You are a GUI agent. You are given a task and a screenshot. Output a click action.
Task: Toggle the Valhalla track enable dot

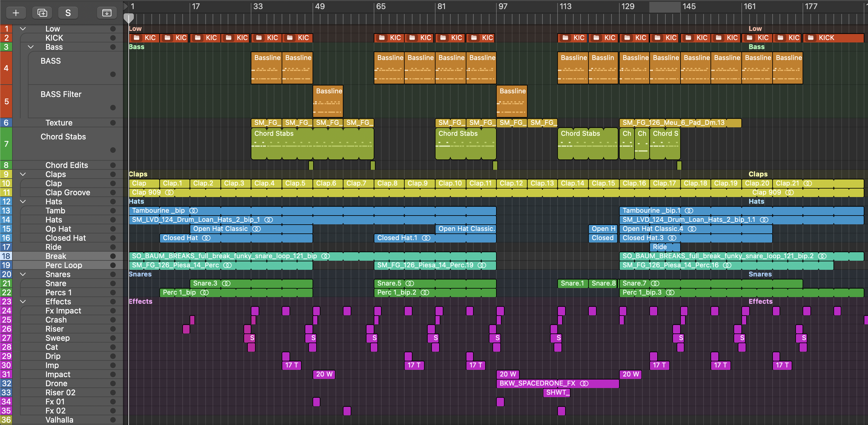(113, 420)
